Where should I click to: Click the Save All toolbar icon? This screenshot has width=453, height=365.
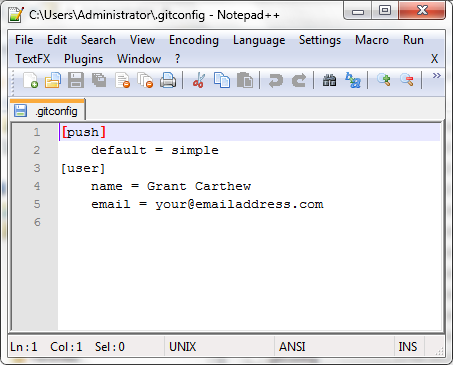tap(99, 80)
